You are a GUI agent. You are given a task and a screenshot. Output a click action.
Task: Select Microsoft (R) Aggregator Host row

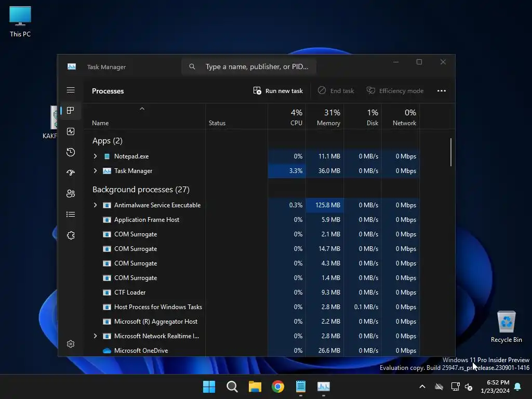click(252, 322)
